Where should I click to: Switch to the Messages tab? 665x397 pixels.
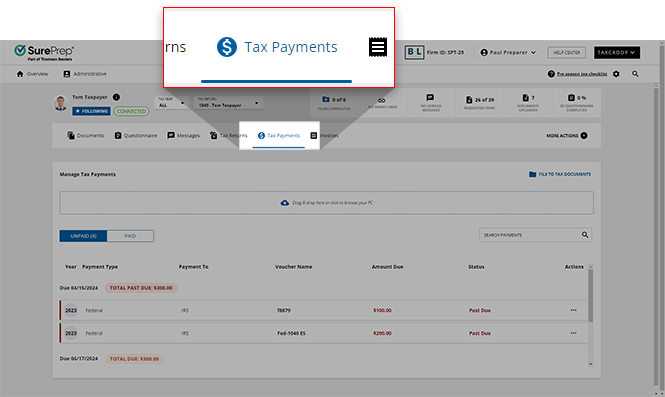tap(183, 136)
